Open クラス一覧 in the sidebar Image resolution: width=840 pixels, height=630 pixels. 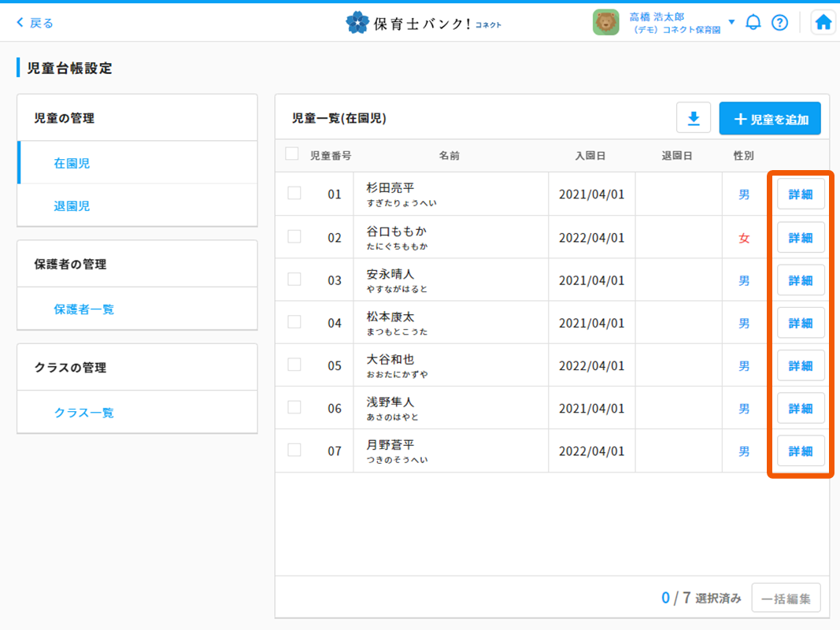click(x=83, y=412)
